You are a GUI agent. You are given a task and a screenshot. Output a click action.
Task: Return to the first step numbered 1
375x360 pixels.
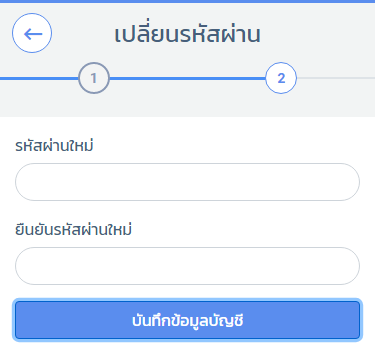[94, 78]
